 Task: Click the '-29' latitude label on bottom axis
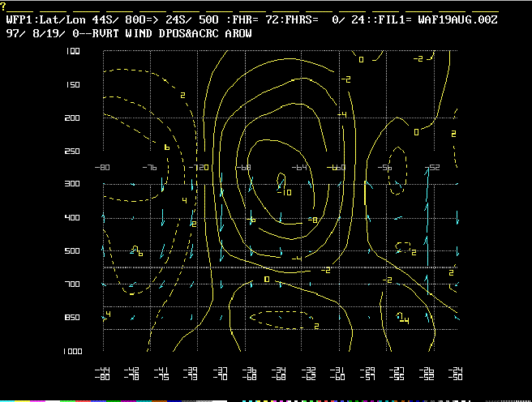[x=367, y=370]
